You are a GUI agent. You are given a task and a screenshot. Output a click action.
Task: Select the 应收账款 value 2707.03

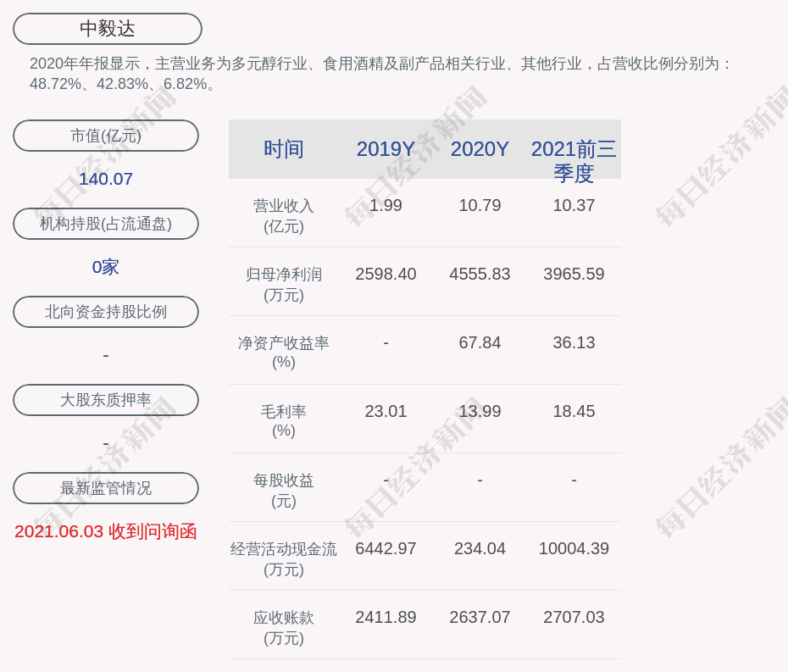tap(574, 617)
